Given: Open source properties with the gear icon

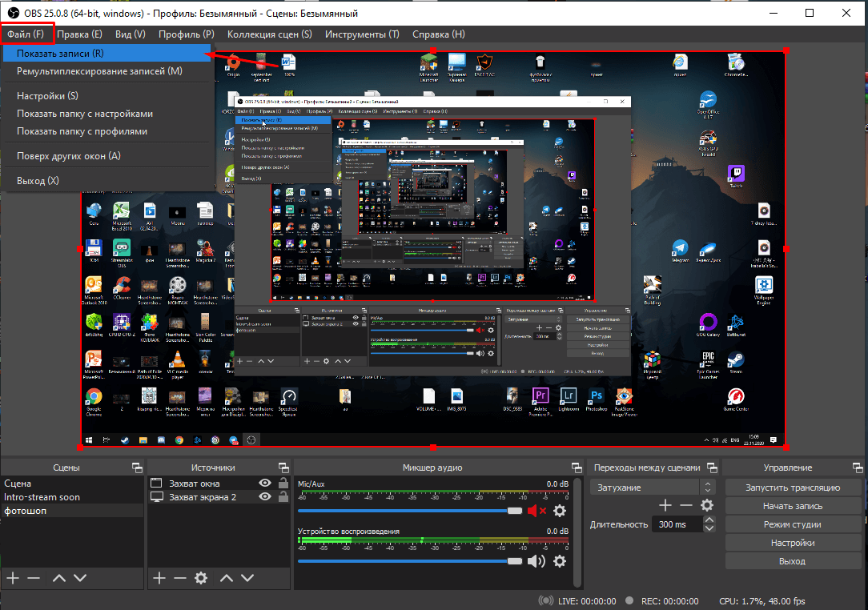Looking at the screenshot, I should pyautogui.click(x=201, y=578).
